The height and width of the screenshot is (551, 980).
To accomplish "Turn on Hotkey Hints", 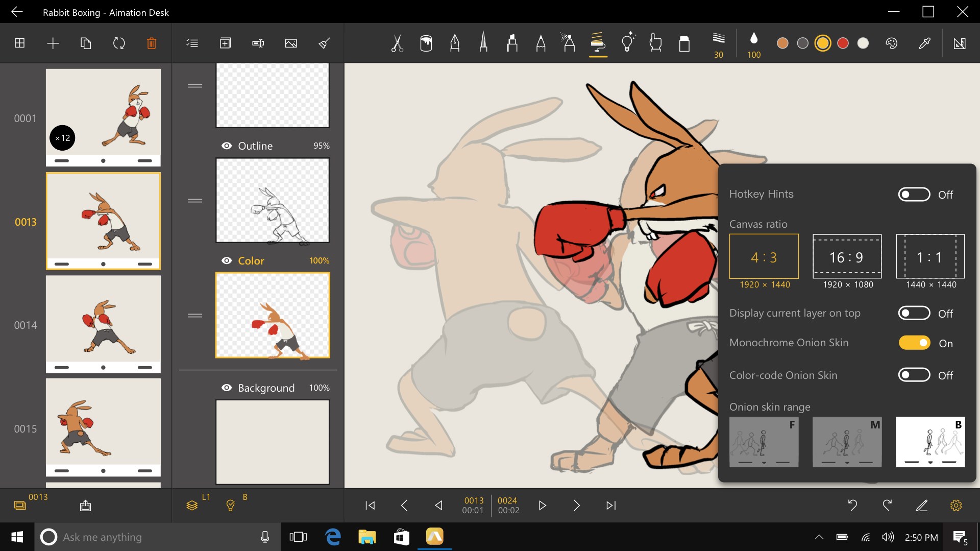I will [915, 194].
